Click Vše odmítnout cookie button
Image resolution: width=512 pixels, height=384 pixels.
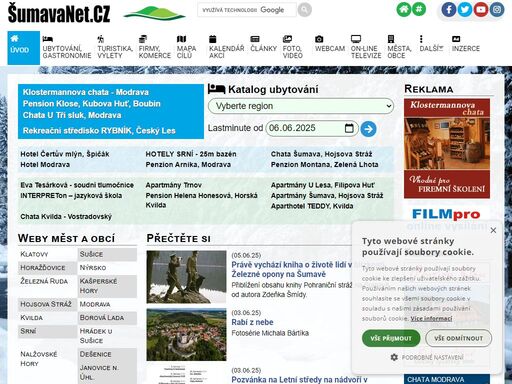tap(458, 338)
